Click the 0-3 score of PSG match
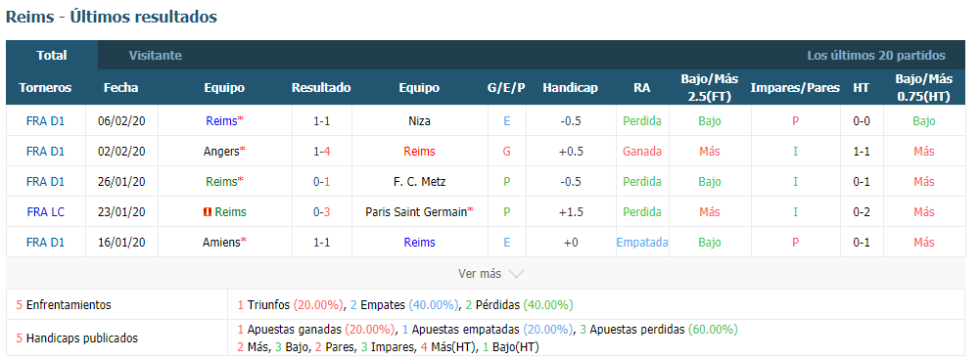This screenshot has height=360, width=980. click(x=321, y=212)
